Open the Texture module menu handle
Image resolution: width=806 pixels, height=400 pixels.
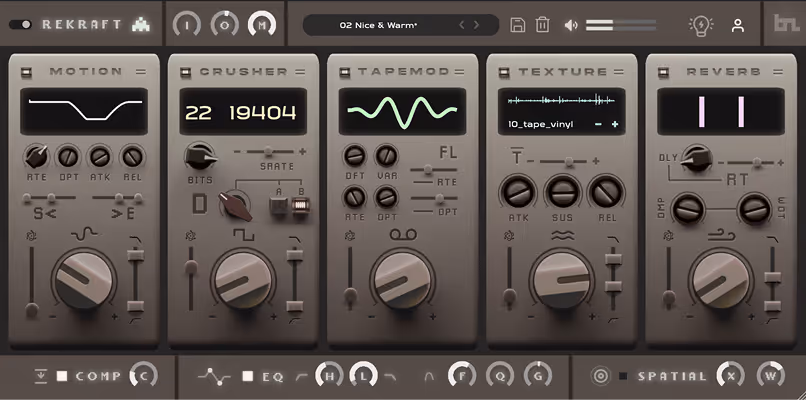tap(619, 72)
